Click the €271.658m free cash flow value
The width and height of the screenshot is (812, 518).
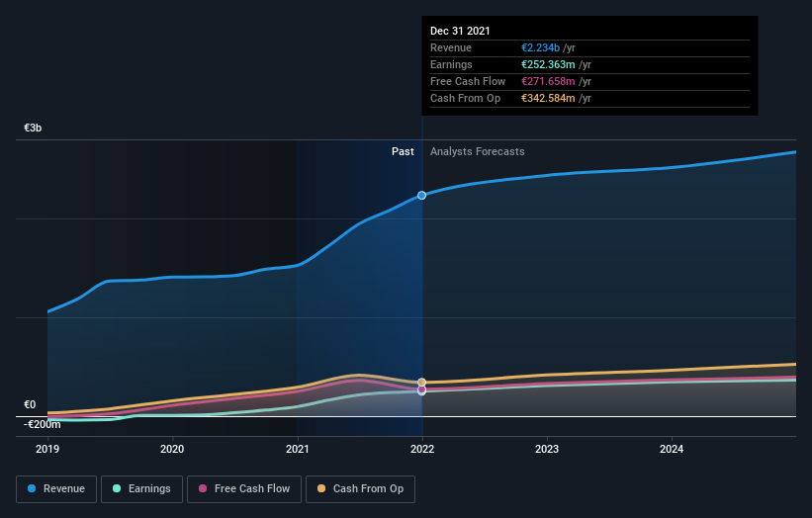tap(548, 81)
